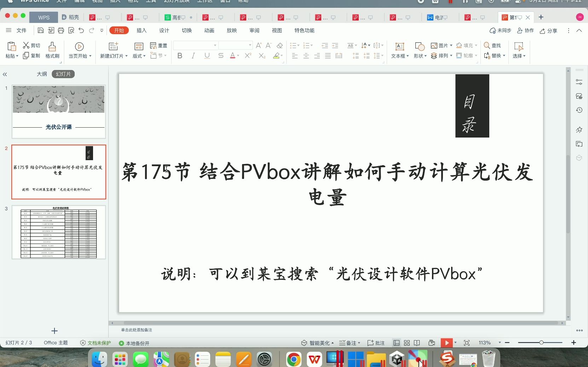Open the zoom percentage dropdown at 113%

point(500,343)
